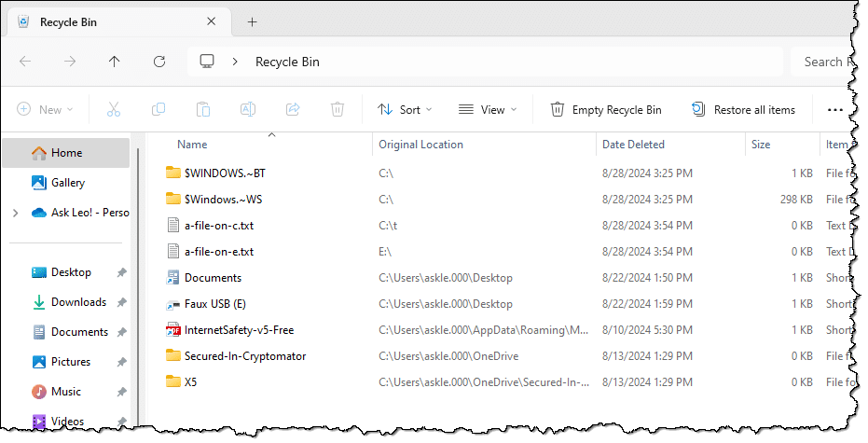This screenshot has width=868, height=443.
Task: Click the Copy icon in toolbar
Action: click(158, 110)
